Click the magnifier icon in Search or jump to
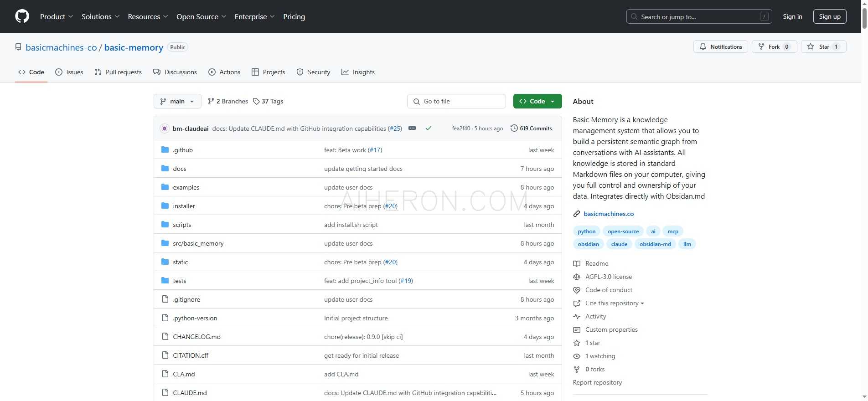The image size is (868, 401). [634, 16]
